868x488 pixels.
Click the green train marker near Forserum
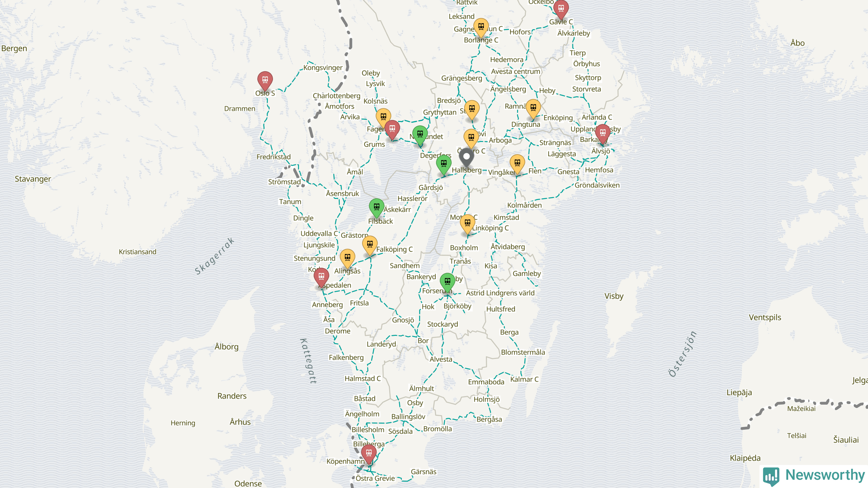[x=447, y=281]
